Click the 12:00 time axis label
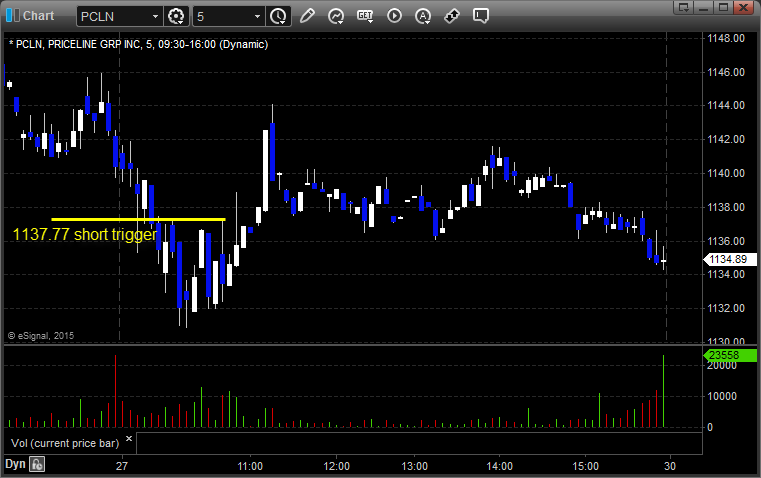The height and width of the screenshot is (478, 761). pos(336,466)
